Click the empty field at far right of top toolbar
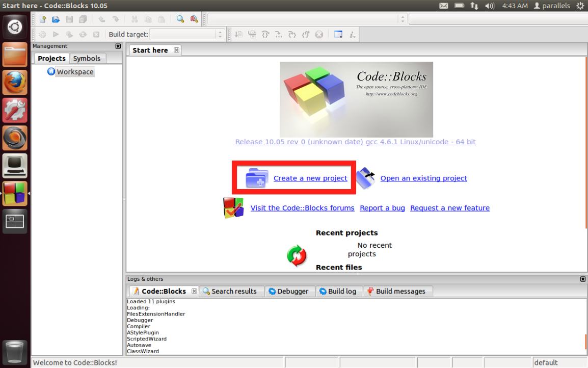The height and width of the screenshot is (368, 588). point(498,19)
